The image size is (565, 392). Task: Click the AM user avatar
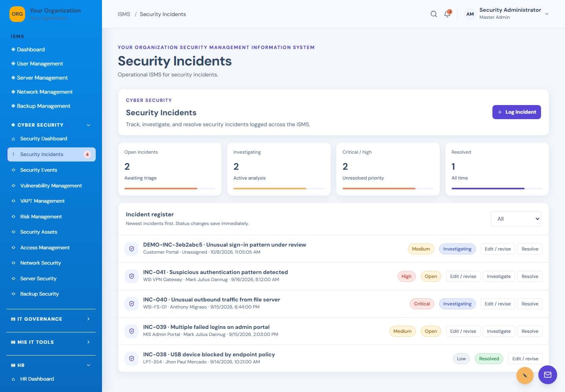pyautogui.click(x=470, y=14)
